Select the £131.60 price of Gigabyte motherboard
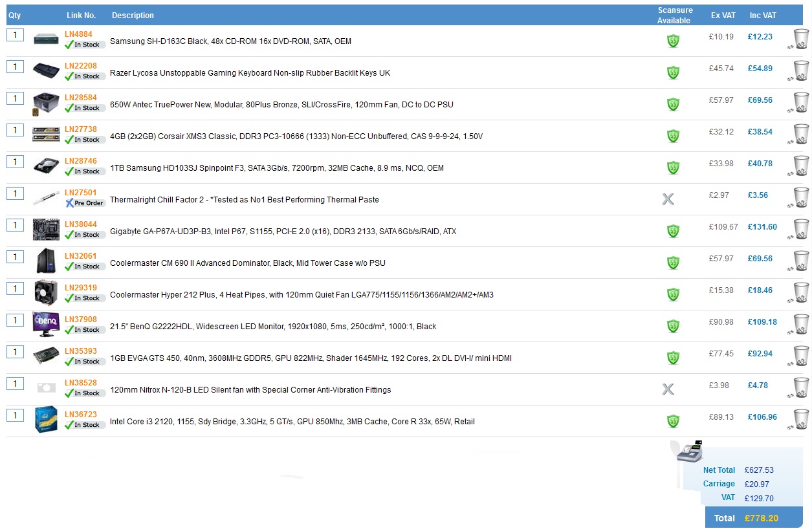Viewport: 812px width, 531px height. pyautogui.click(x=762, y=227)
